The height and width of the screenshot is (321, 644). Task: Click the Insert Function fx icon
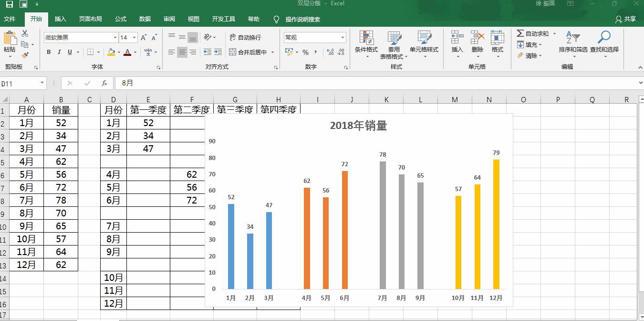pos(104,83)
